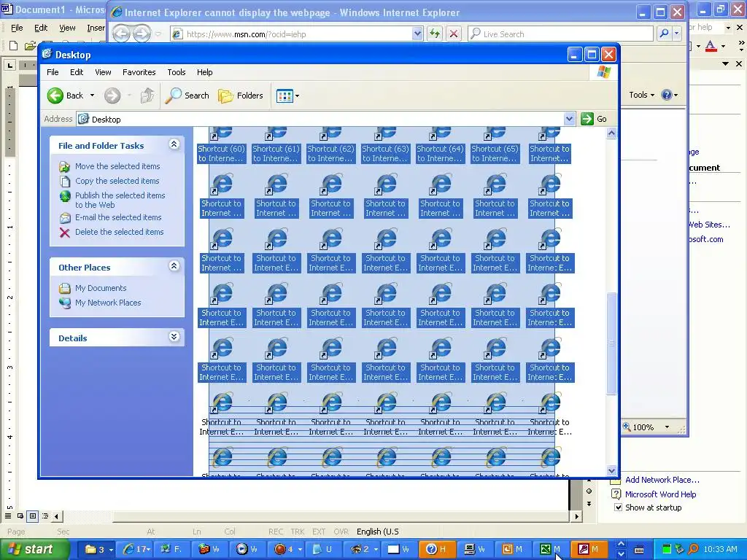Open the Edit menu in Desktop window
The image size is (747, 560).
77,72
